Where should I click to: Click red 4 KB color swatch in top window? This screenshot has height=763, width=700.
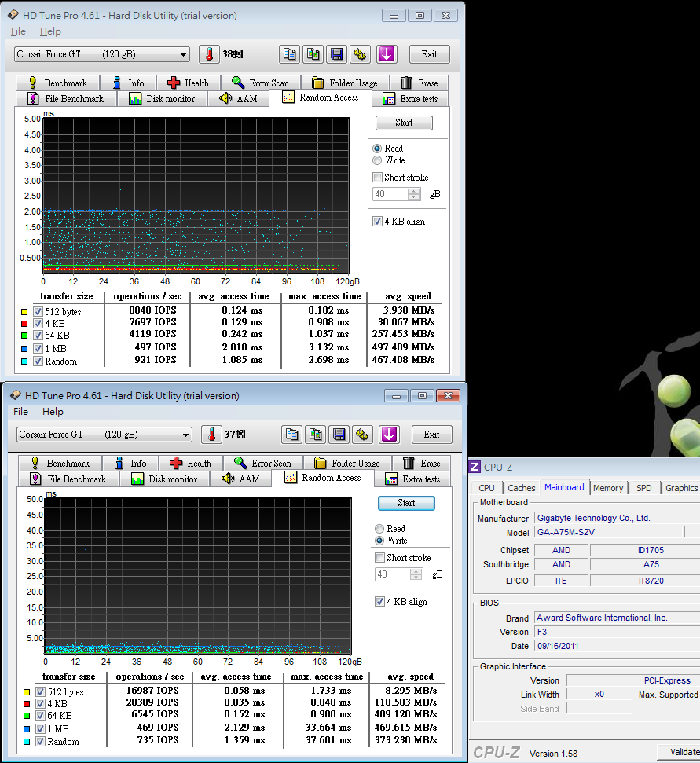pos(24,324)
